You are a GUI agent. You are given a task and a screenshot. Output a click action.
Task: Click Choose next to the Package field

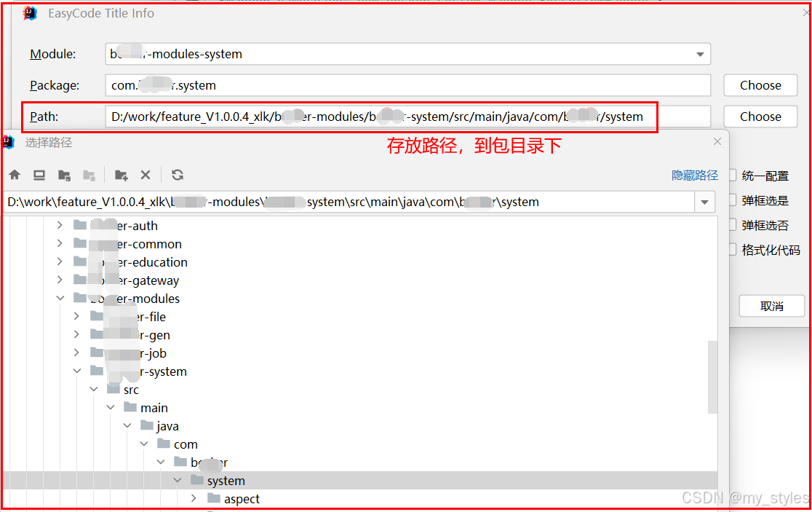760,85
